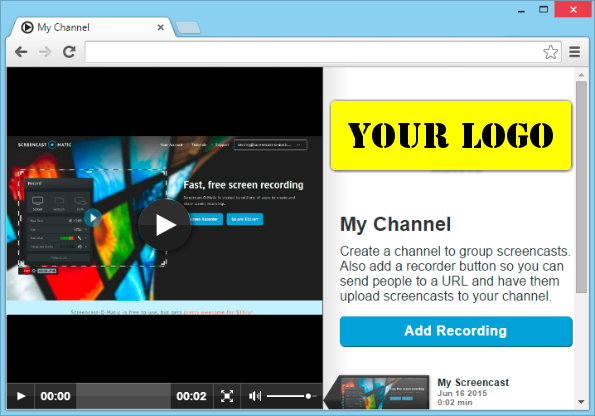
Task: Select the My Channel browser tab
Action: [92, 27]
